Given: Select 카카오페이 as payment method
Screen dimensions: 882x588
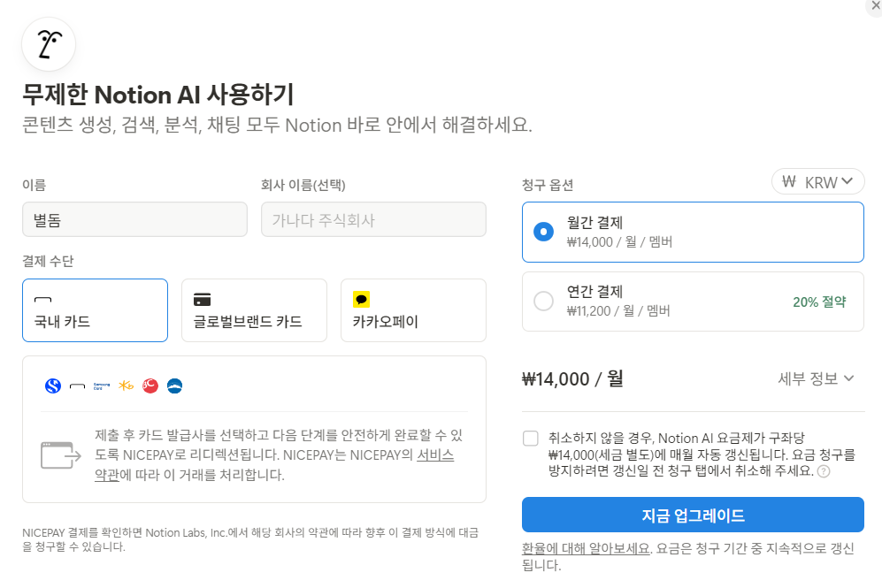Looking at the screenshot, I should [x=413, y=310].
